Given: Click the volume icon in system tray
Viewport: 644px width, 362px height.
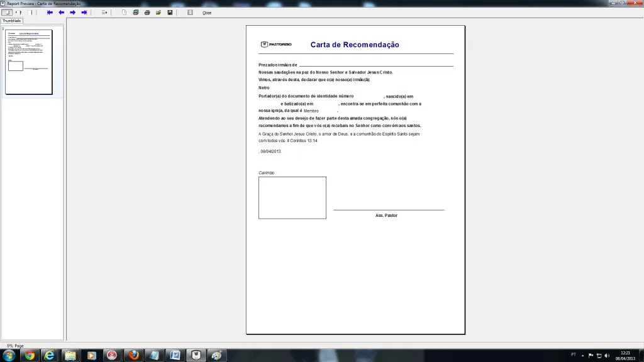Looking at the screenshot, I should pos(607,356).
